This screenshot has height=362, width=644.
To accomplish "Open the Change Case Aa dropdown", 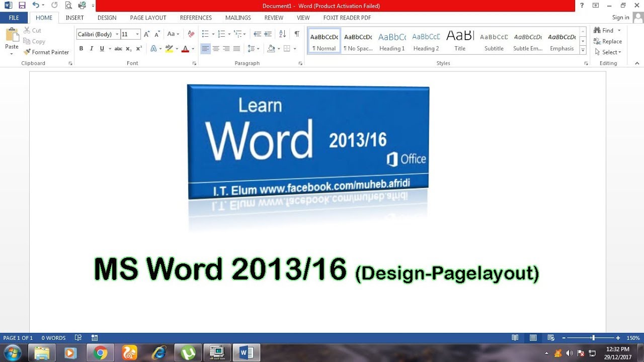I will [173, 34].
